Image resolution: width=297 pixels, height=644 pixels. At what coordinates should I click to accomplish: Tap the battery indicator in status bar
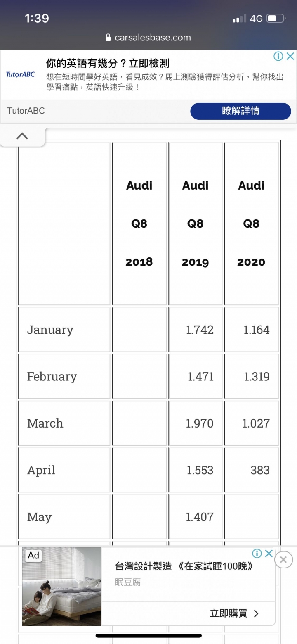(276, 19)
